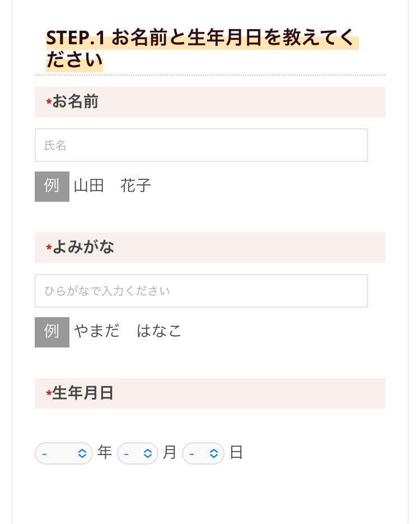
Task: Click the 例 badge beside 山田 花子
Action: (52, 186)
